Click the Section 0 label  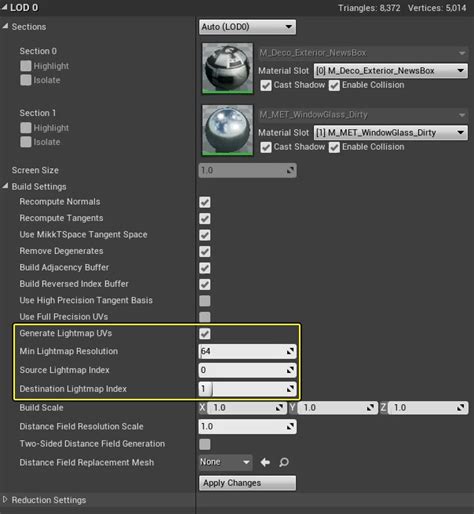[38, 51]
